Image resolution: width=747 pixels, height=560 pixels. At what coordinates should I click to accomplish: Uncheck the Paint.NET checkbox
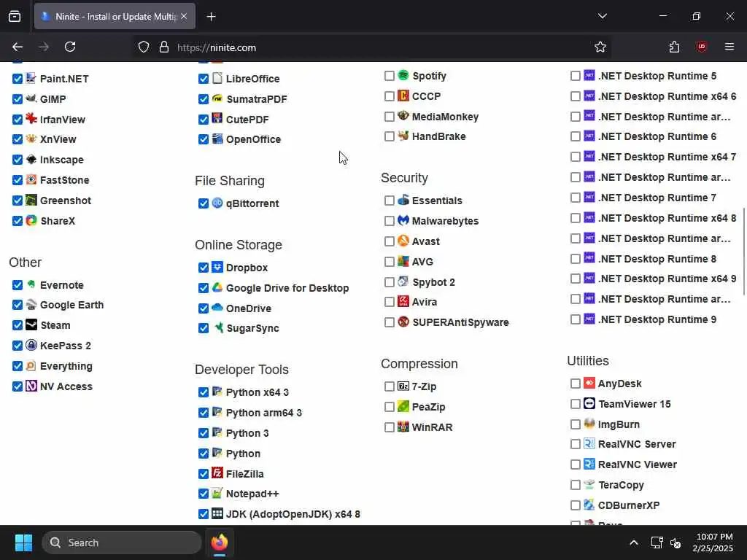tap(18, 79)
